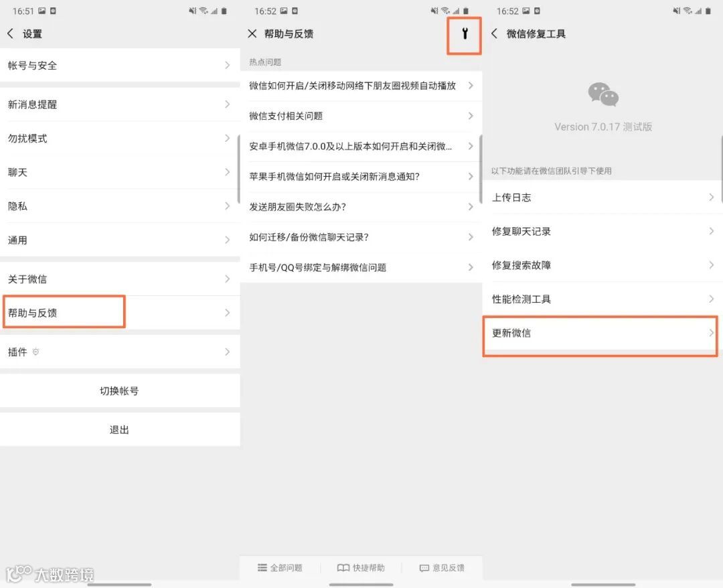The image size is (723, 588).
Task: Tap the wrench repair tool icon
Action: pos(465,33)
